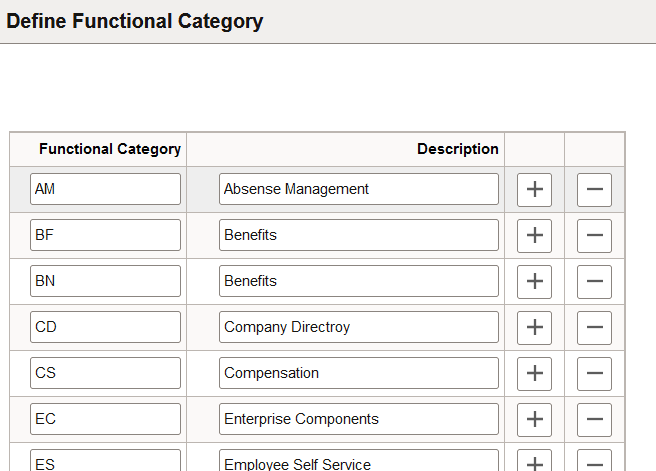Viewport: 656px width, 471px height.
Task: Insert a row below the BN category
Action: [x=534, y=281]
